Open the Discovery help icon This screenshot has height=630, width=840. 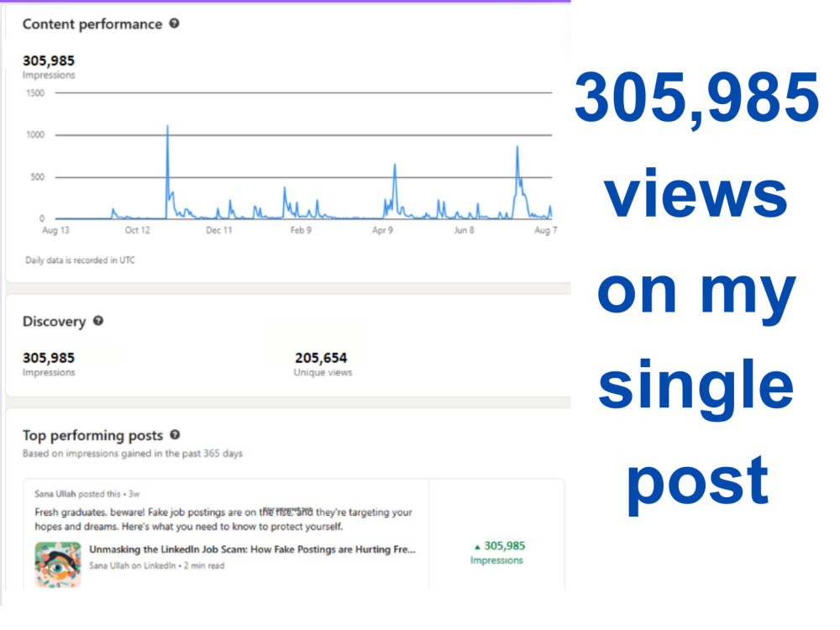98,321
